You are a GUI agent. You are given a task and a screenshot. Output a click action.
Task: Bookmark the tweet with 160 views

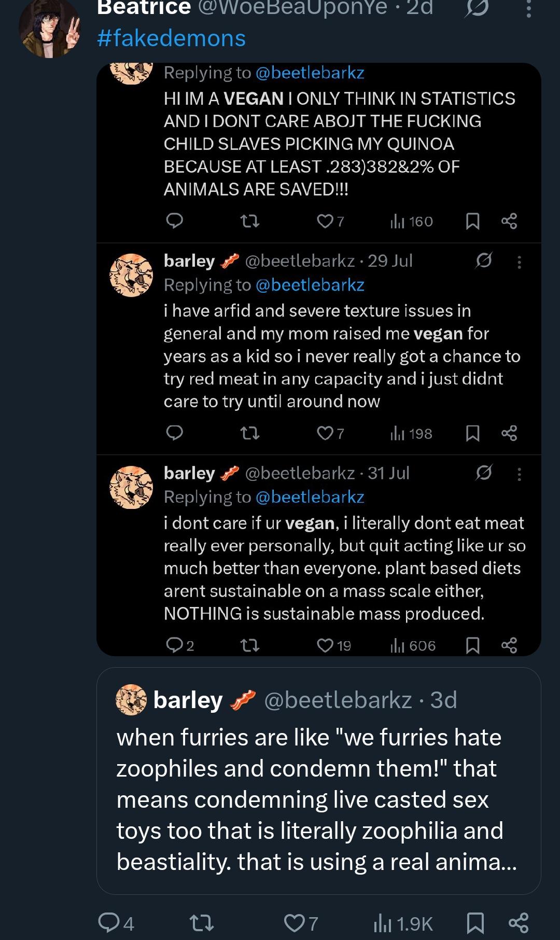pyautogui.click(x=472, y=222)
